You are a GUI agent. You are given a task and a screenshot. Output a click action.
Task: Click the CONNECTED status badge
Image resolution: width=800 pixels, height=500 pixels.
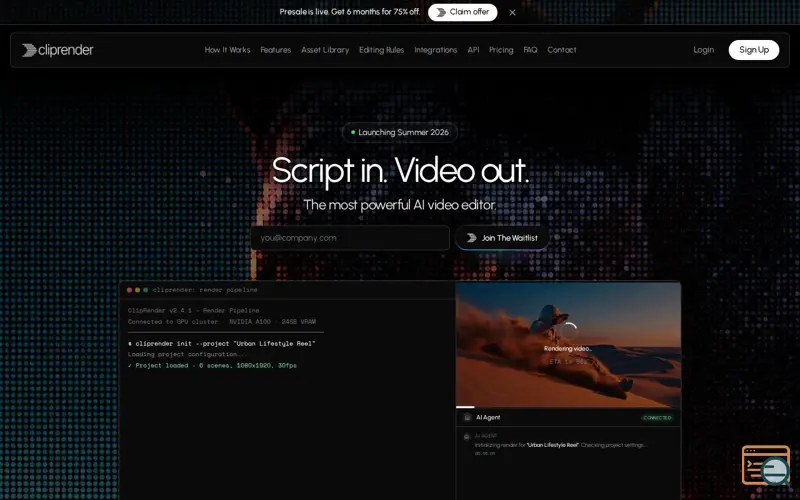pyautogui.click(x=657, y=418)
